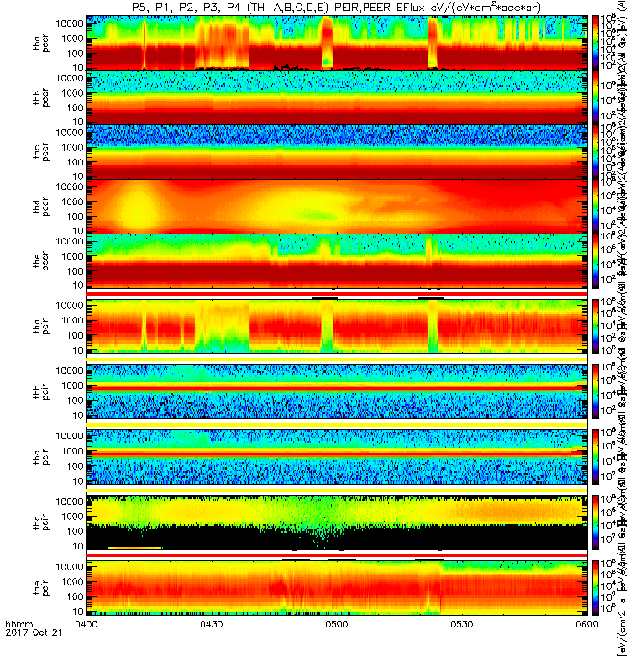
Task: Click the color bar beside thc peir panel
Action: pyautogui.click(x=596, y=457)
